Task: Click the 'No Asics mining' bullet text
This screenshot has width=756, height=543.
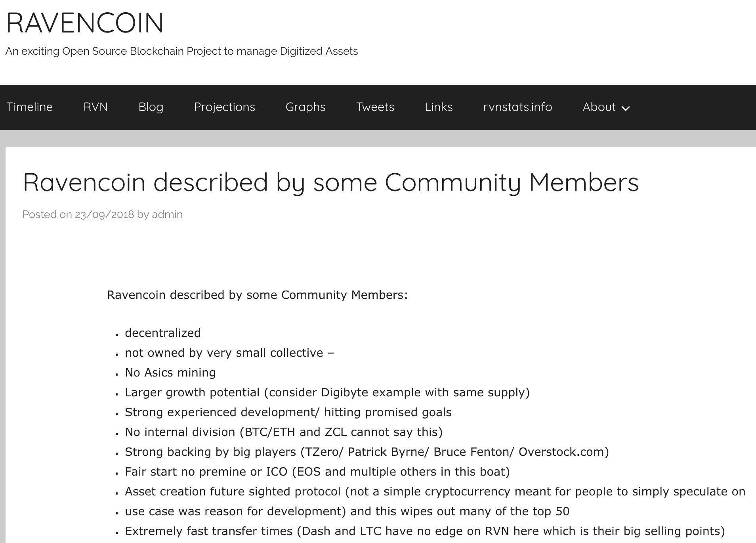Action: (x=170, y=373)
